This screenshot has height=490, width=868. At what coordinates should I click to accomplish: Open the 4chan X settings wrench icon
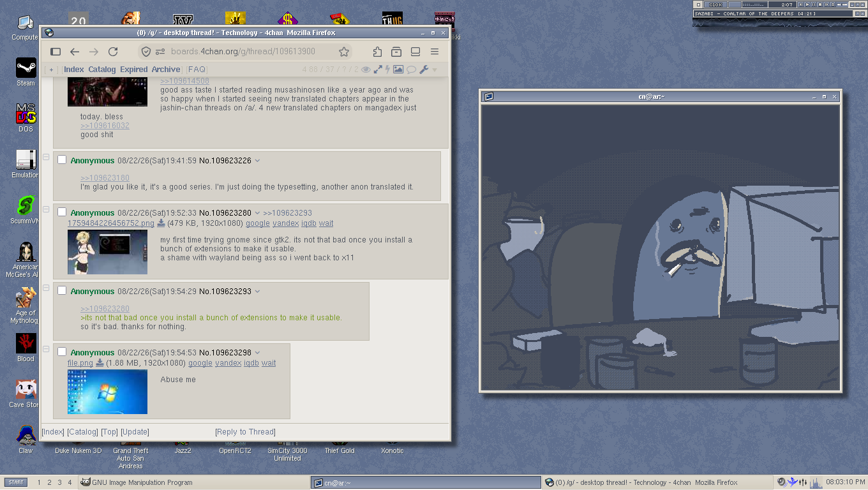click(x=423, y=70)
